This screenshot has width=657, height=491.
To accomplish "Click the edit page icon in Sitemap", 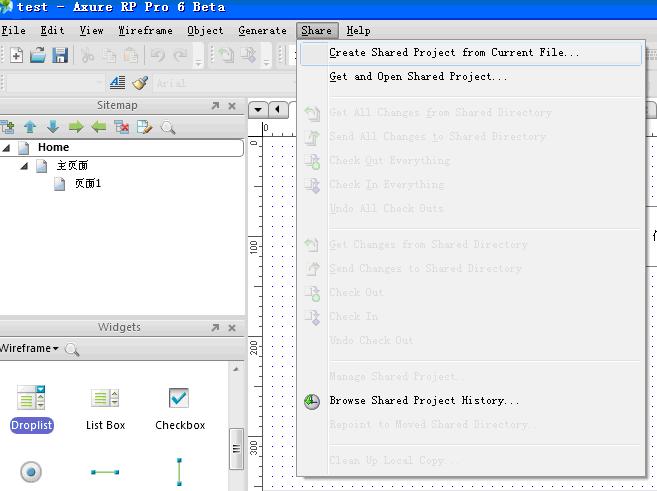I will [145, 127].
